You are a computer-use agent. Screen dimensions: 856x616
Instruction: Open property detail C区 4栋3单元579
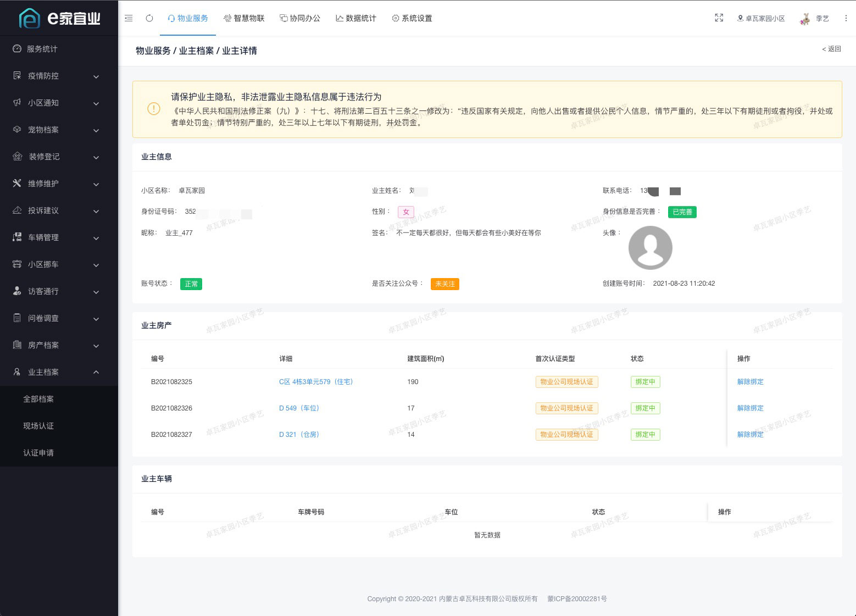coord(316,381)
